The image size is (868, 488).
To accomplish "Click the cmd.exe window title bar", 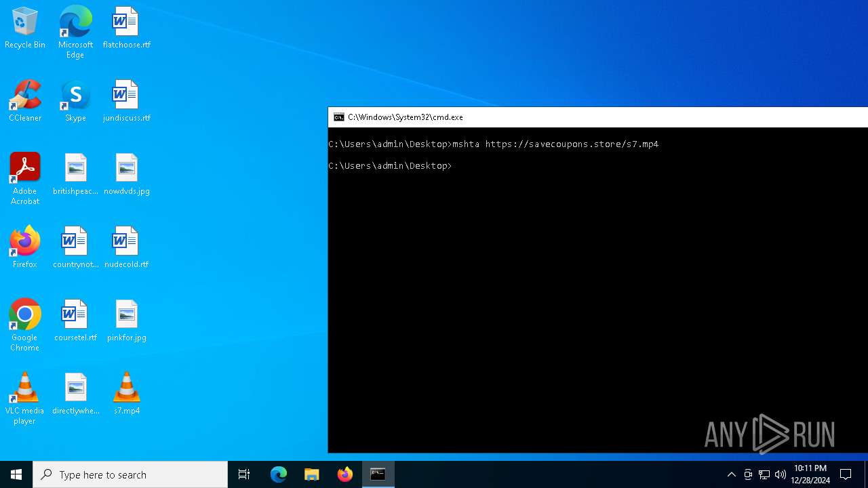I will [598, 117].
